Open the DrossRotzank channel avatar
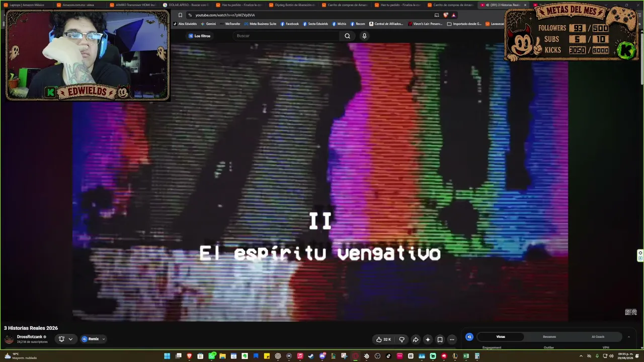Image resolution: width=644 pixels, height=362 pixels. pos(9,339)
